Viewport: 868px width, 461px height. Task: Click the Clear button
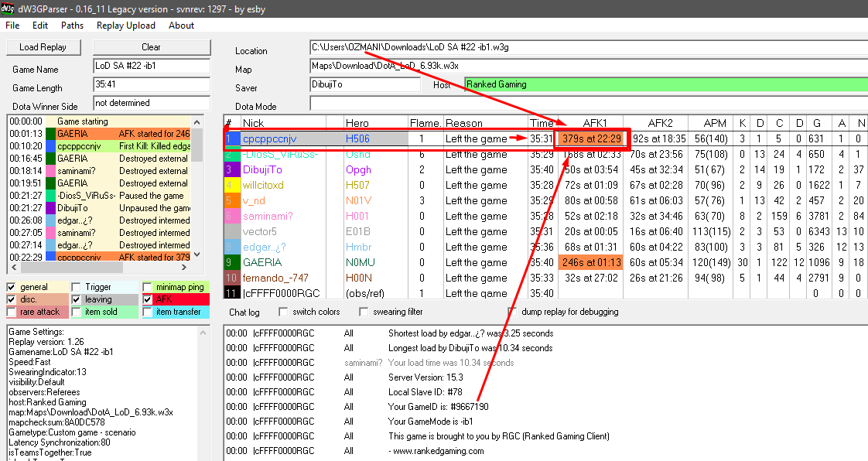pyautogui.click(x=151, y=47)
